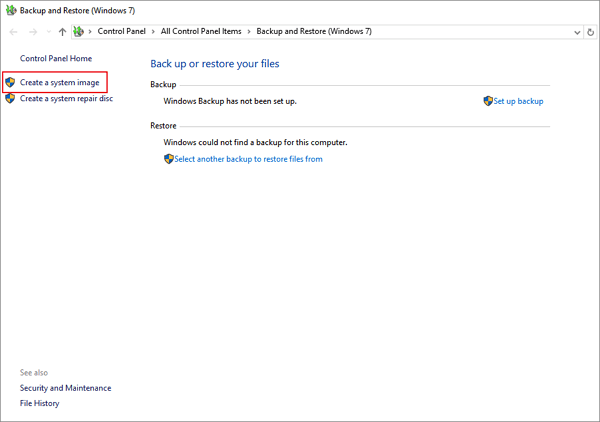Screen dimensions: 600x422
Task: Click the 'See also' label
Action: [34, 373]
